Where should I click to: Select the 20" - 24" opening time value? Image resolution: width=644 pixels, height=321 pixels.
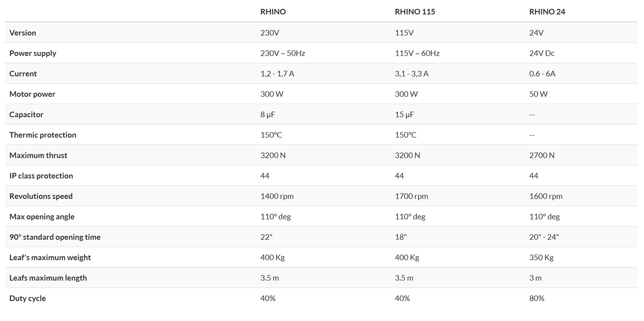tap(544, 237)
